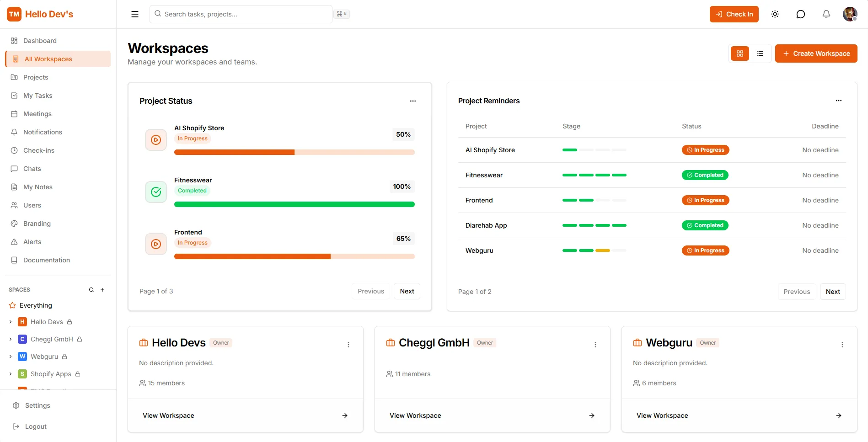Search spaces with the magnifier icon
Image resolution: width=868 pixels, height=442 pixels.
(91, 290)
